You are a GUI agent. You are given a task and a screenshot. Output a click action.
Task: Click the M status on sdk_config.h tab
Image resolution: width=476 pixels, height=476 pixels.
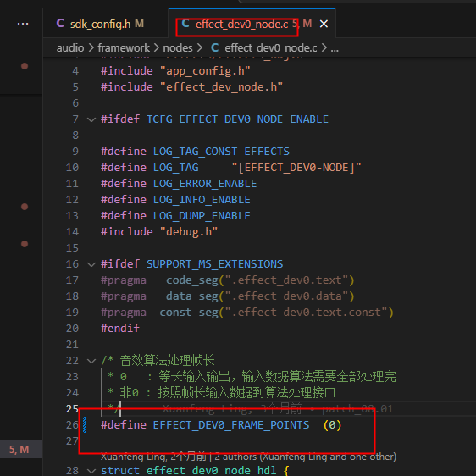[x=140, y=24]
